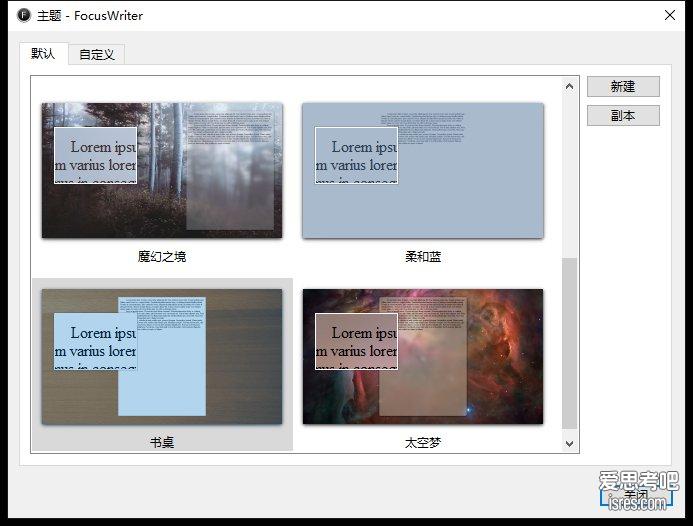Viewport: 693px width, 526px height.
Task: Click the 太空梦 theme label
Action: coord(423,442)
